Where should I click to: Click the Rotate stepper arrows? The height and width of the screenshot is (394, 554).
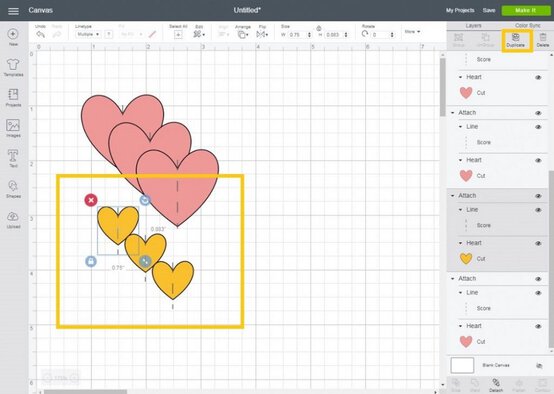point(392,35)
